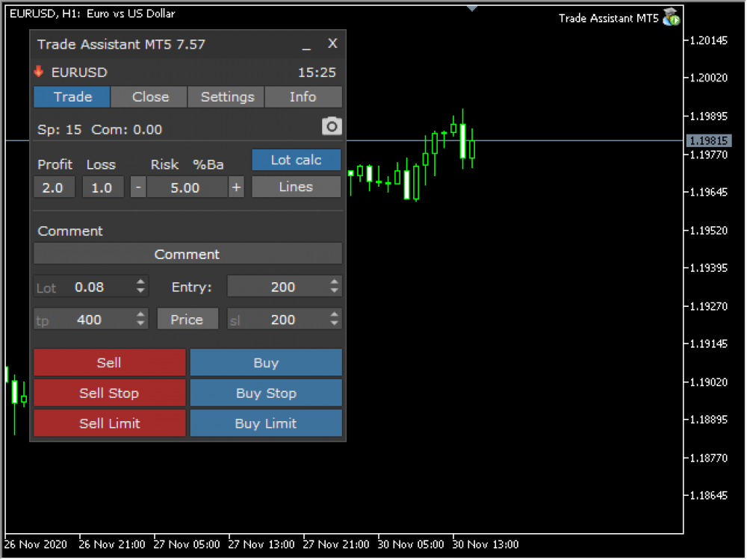This screenshot has width=747, height=560.
Task: Click the Profit label
Action: tap(55, 165)
